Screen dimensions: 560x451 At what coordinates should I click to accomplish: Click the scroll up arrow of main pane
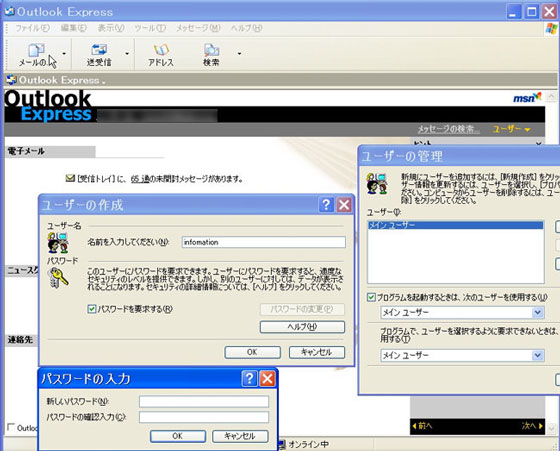pyautogui.click(x=551, y=96)
